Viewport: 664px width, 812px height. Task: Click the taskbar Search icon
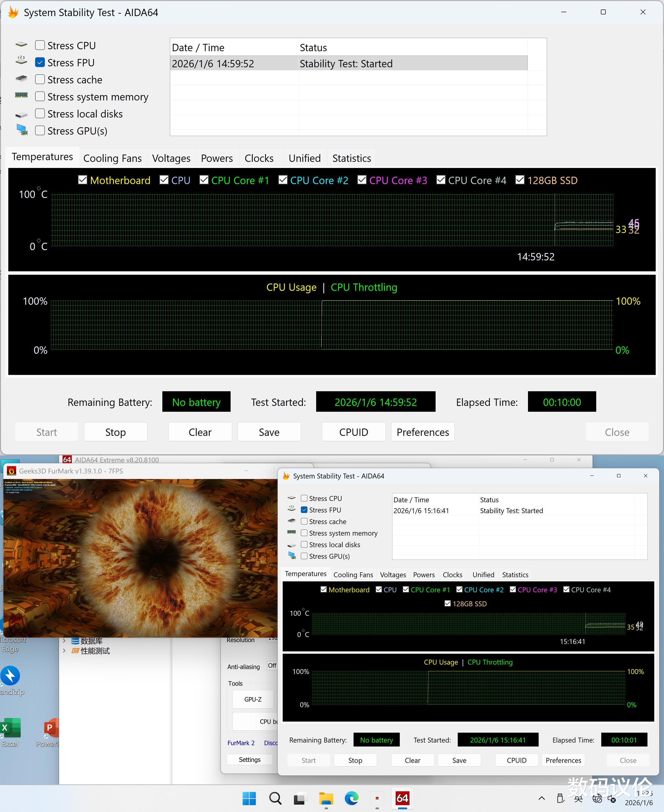coord(275,798)
